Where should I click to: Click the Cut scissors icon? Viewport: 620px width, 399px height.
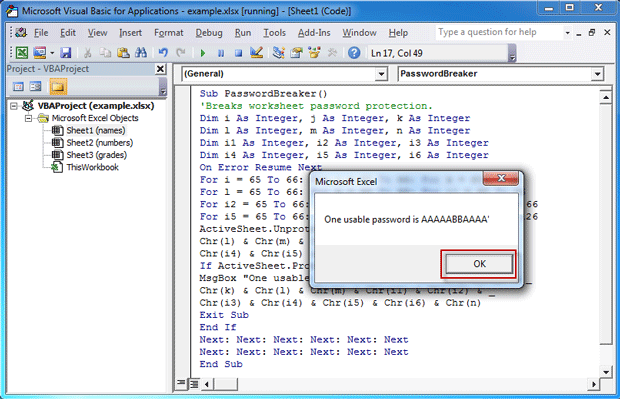tap(87, 53)
